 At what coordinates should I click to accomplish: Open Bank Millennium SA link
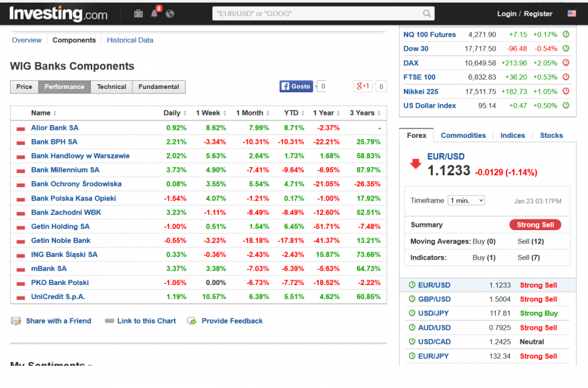point(65,170)
